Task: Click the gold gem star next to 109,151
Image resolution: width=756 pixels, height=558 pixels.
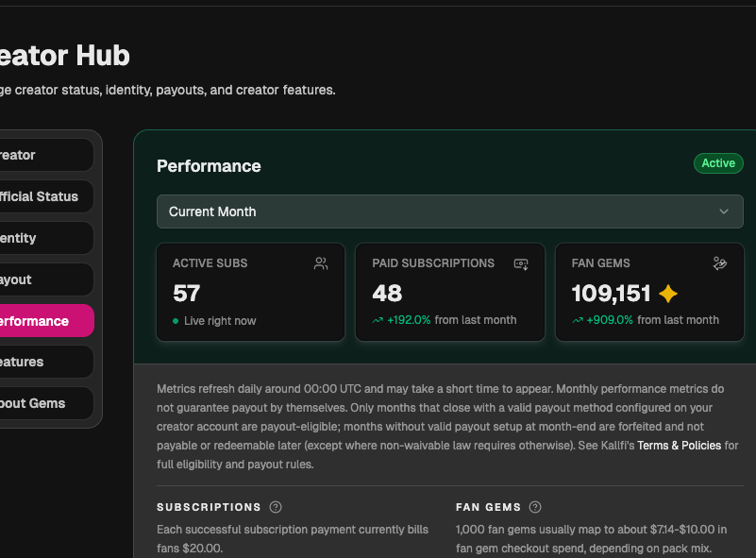Action: 668,294
